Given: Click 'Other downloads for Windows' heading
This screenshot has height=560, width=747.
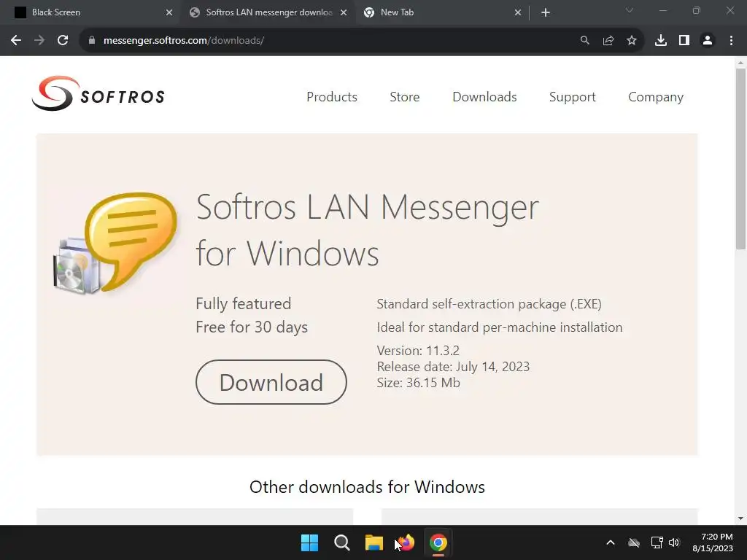Looking at the screenshot, I should coord(367,486).
